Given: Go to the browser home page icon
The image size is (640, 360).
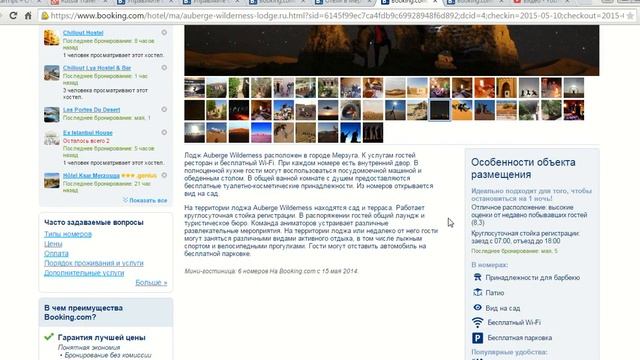Looking at the screenshot, I should click(x=28, y=16).
